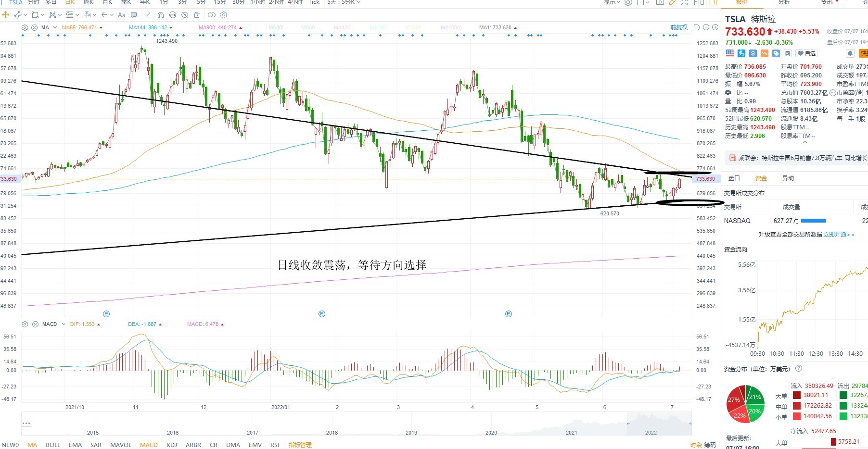Click the 指标管理 indicator management button
868x449 pixels.
pos(300,445)
